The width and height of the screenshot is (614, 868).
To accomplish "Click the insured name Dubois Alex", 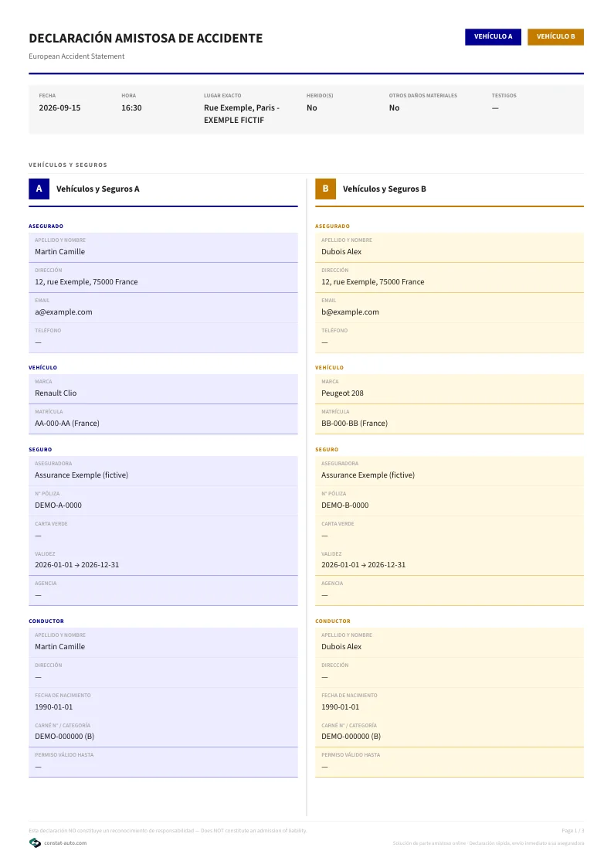I will [341, 252].
